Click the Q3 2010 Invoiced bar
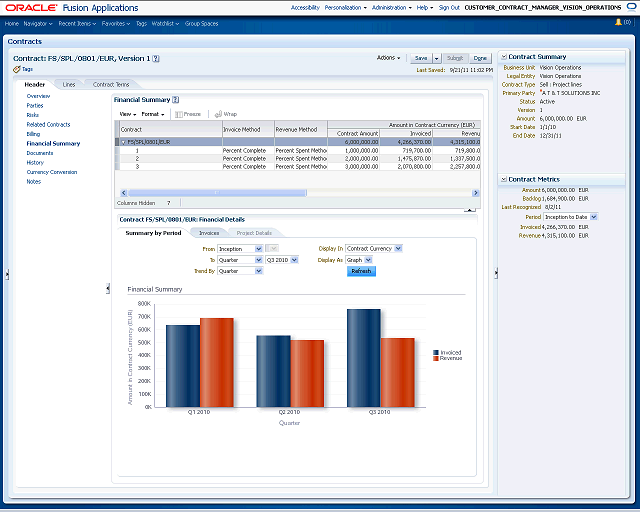 pos(364,358)
